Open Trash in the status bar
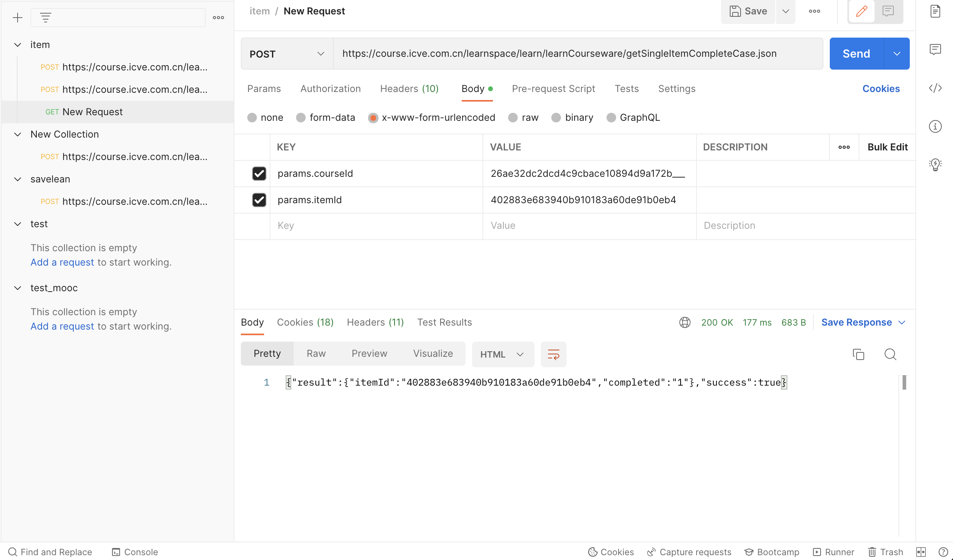This screenshot has height=560, width=953. pos(885,552)
